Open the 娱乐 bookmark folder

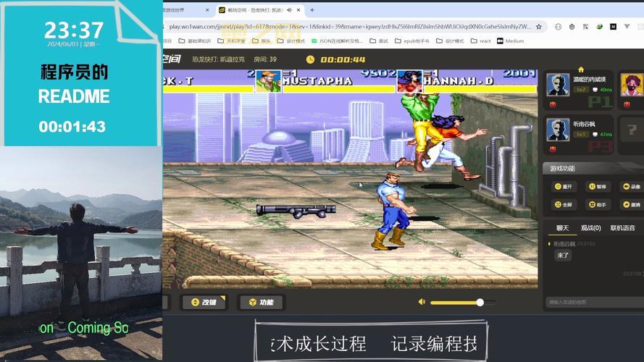tap(262, 41)
